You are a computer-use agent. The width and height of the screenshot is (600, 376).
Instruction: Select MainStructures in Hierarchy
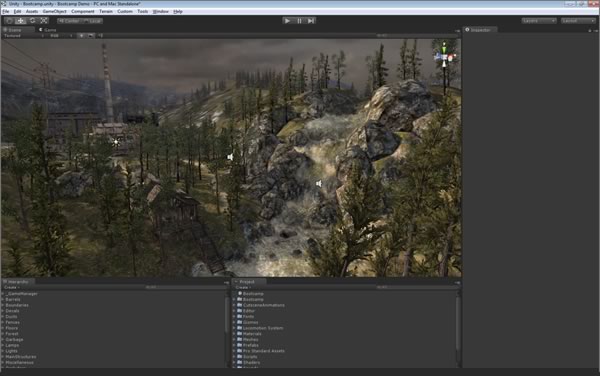[x=21, y=357]
